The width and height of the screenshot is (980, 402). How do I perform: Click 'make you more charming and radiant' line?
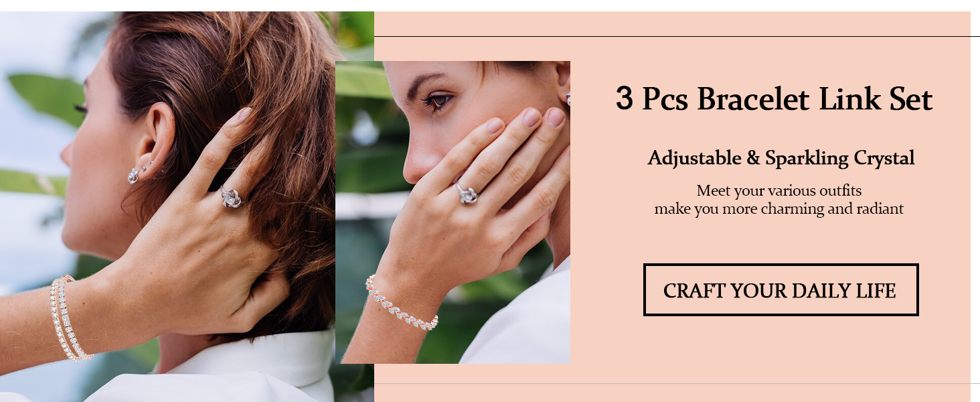(779, 208)
